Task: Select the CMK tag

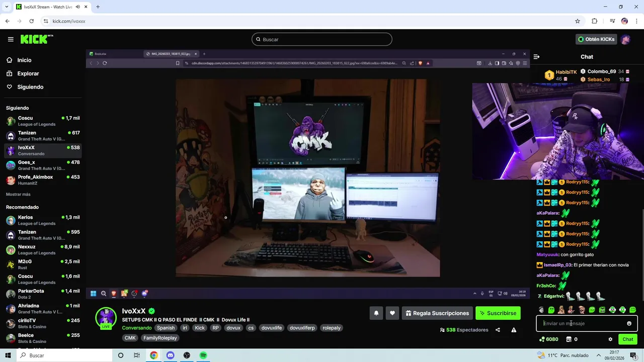Action: pyautogui.click(x=130, y=338)
